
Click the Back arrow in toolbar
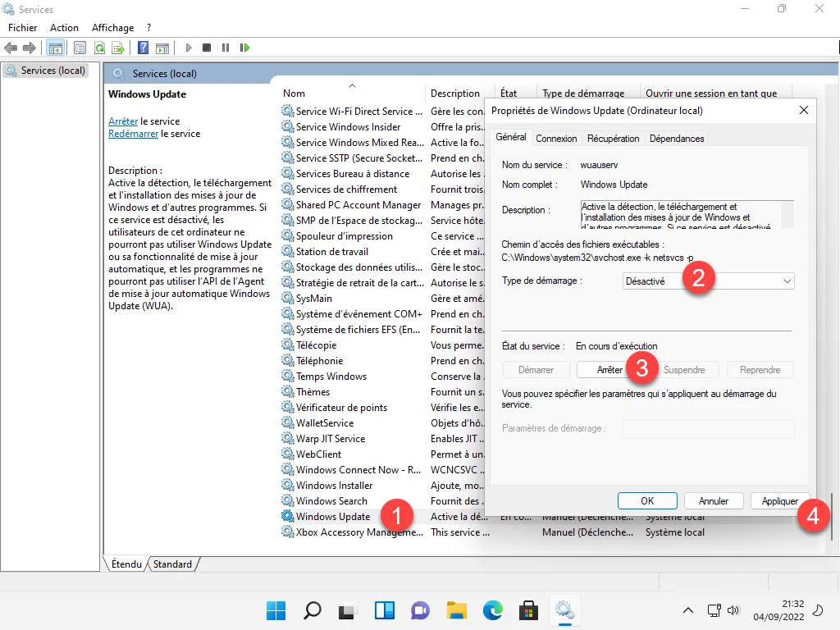click(x=11, y=48)
